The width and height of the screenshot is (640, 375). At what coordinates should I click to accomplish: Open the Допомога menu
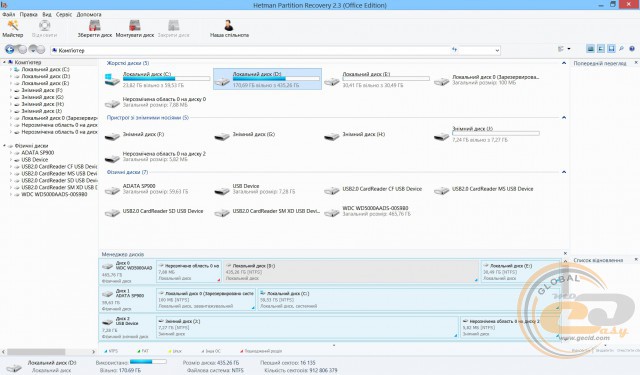pos(89,14)
